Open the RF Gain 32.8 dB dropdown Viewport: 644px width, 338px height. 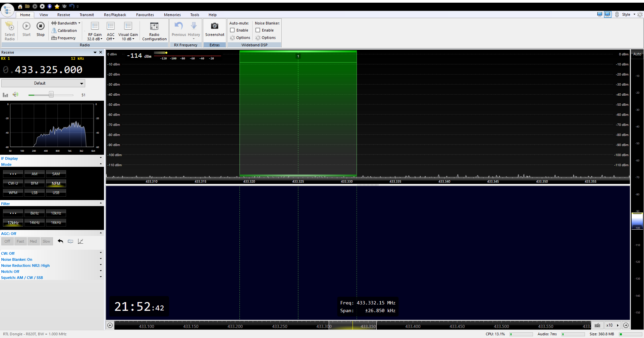click(x=95, y=31)
